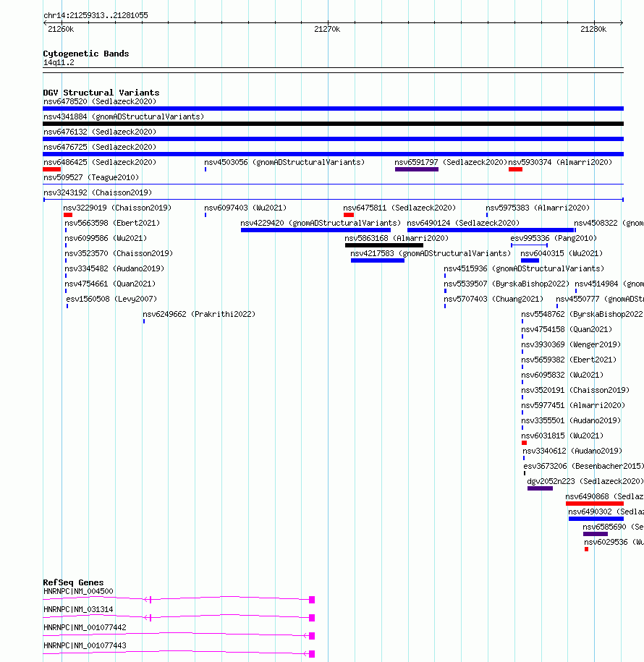Open nsv6097403 (Wu2021) variant label
Viewport: 644px width, 662px height.
[245, 208]
